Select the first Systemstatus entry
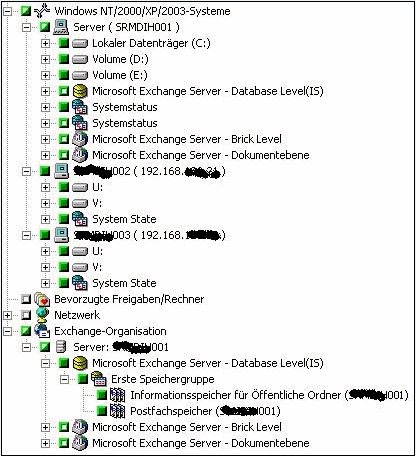Screen dimensions: 416x456 coord(125,107)
